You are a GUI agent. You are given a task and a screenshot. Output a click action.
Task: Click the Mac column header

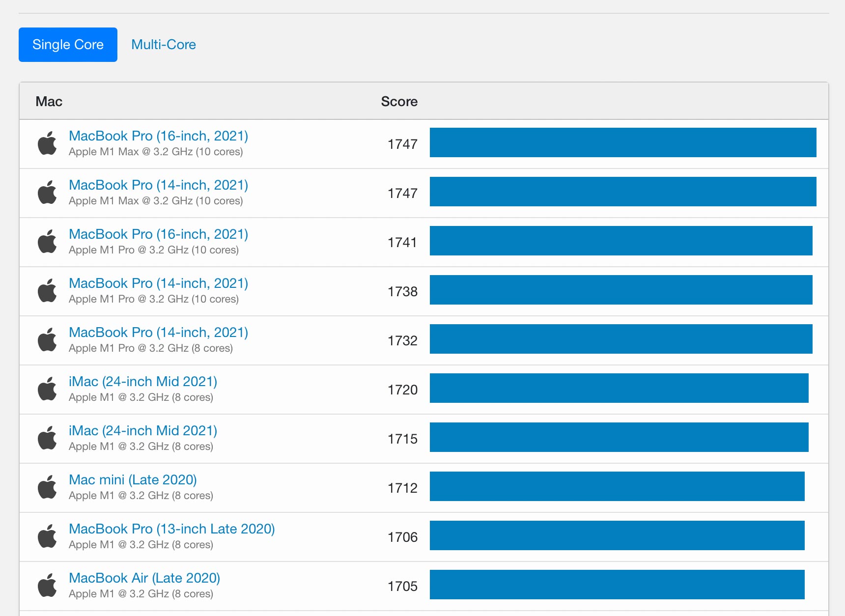tap(49, 102)
